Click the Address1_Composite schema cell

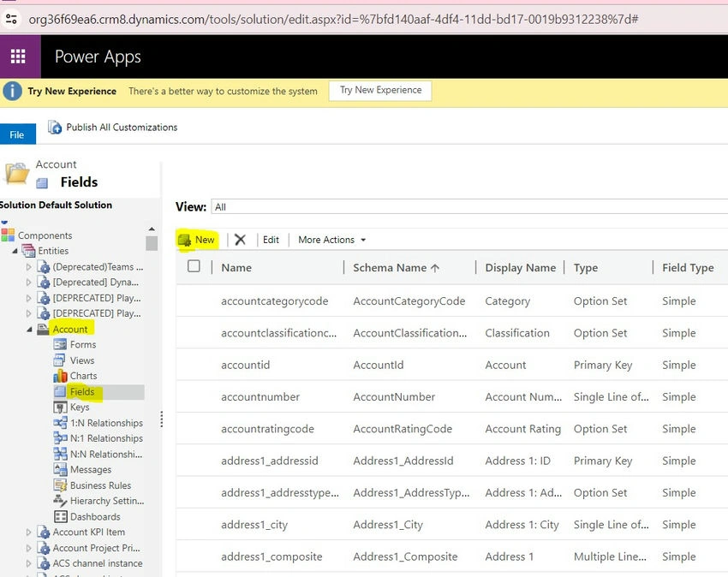click(x=405, y=556)
